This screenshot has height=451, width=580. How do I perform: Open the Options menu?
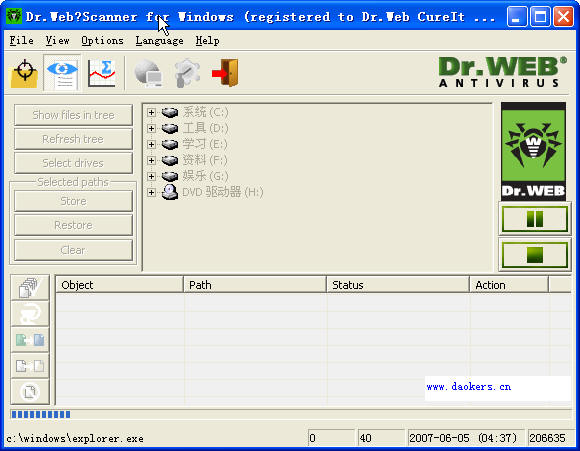tap(102, 40)
